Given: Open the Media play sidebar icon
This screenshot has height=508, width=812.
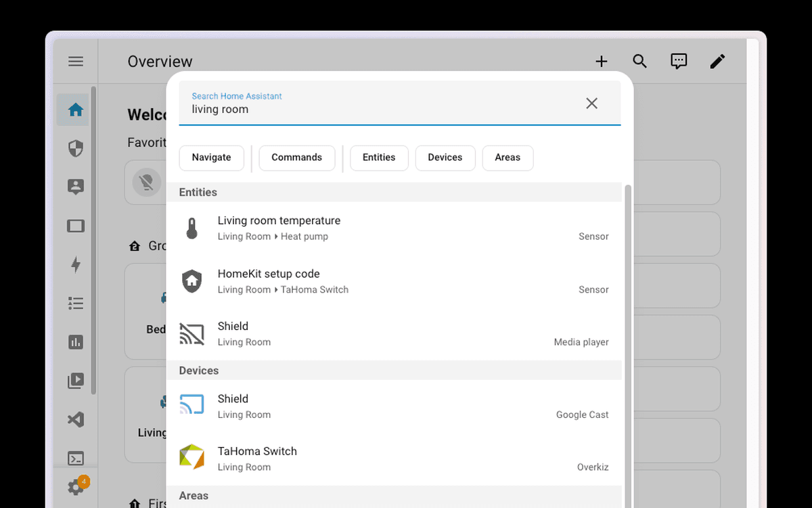Looking at the screenshot, I should click(76, 381).
